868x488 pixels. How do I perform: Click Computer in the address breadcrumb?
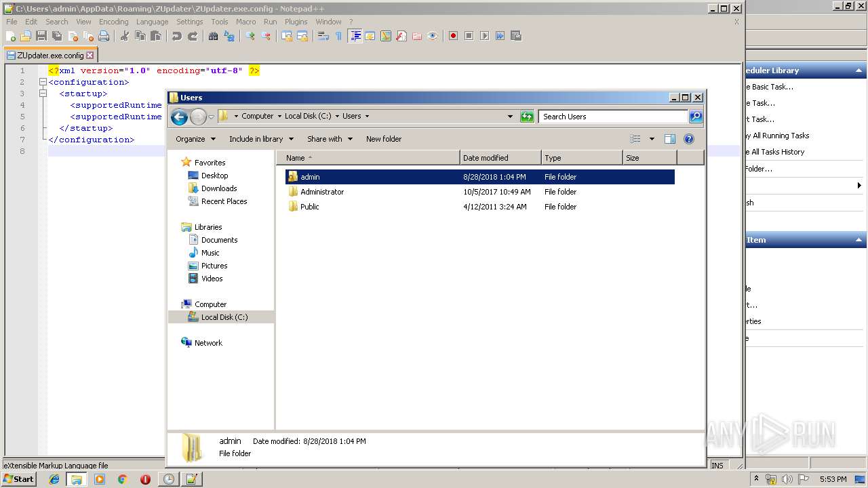pyautogui.click(x=257, y=116)
